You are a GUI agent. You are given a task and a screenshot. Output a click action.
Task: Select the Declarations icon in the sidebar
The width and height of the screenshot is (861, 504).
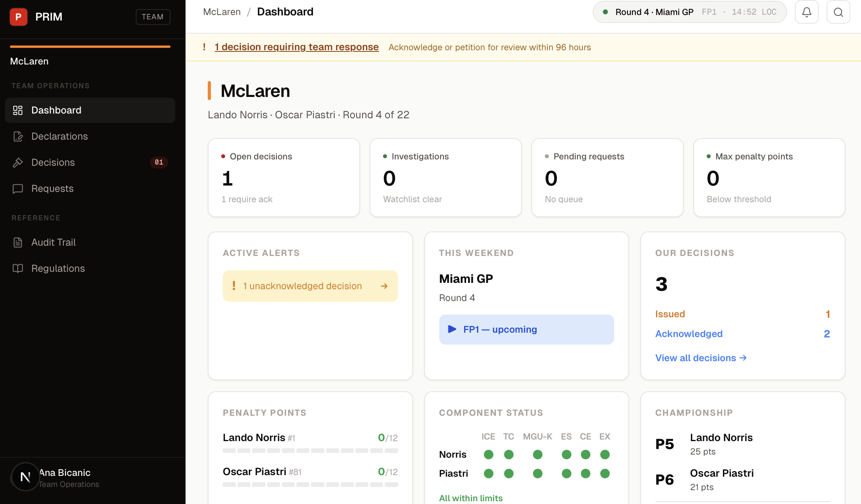pyautogui.click(x=17, y=136)
